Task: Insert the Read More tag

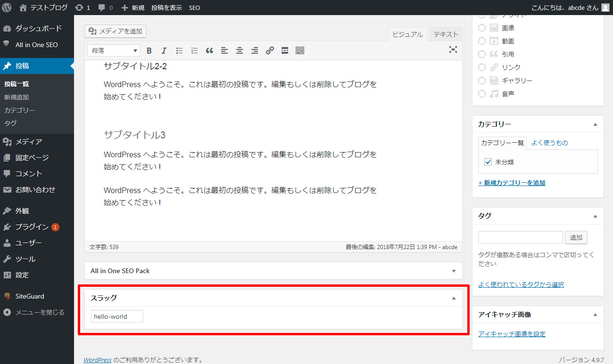Action: click(x=285, y=51)
